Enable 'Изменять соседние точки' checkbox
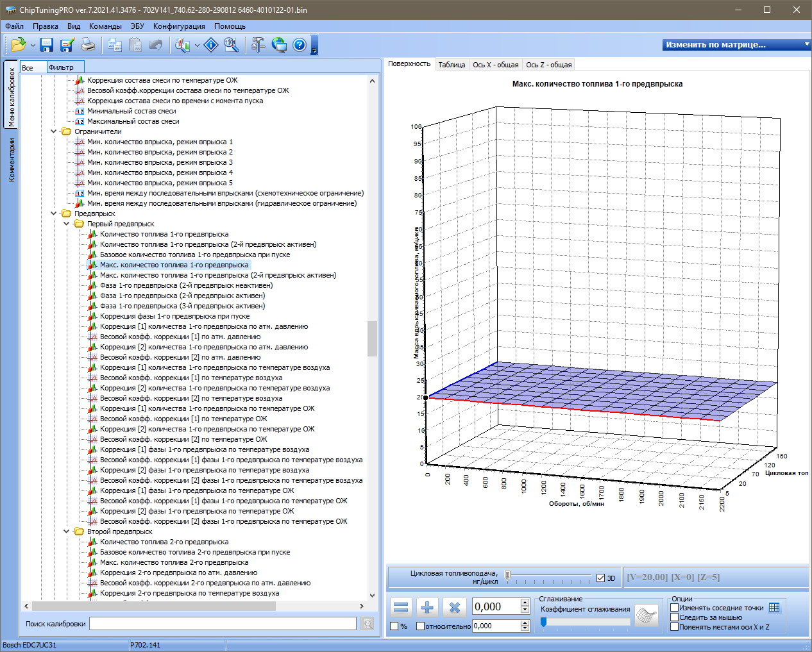The image size is (812, 652). (674, 608)
